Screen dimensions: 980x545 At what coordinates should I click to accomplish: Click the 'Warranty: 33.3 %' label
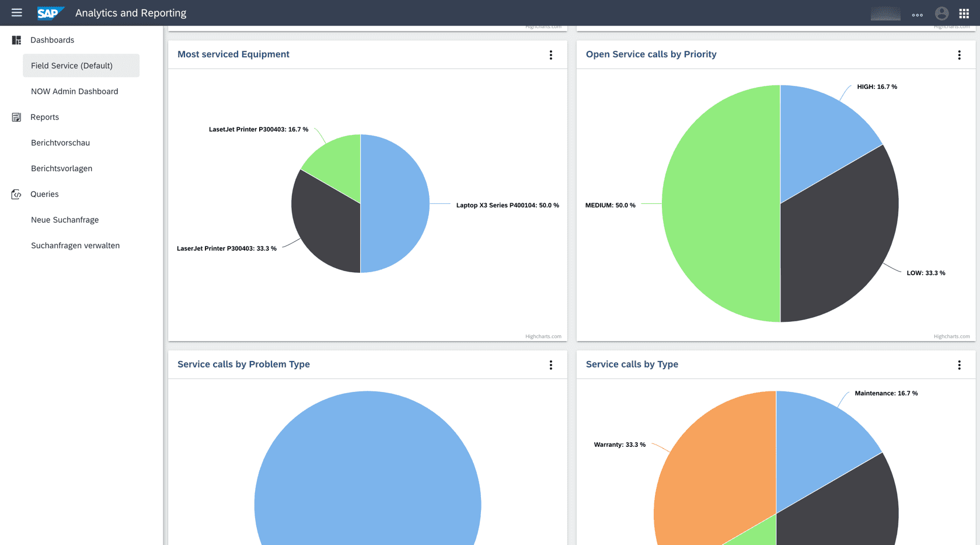(x=619, y=445)
